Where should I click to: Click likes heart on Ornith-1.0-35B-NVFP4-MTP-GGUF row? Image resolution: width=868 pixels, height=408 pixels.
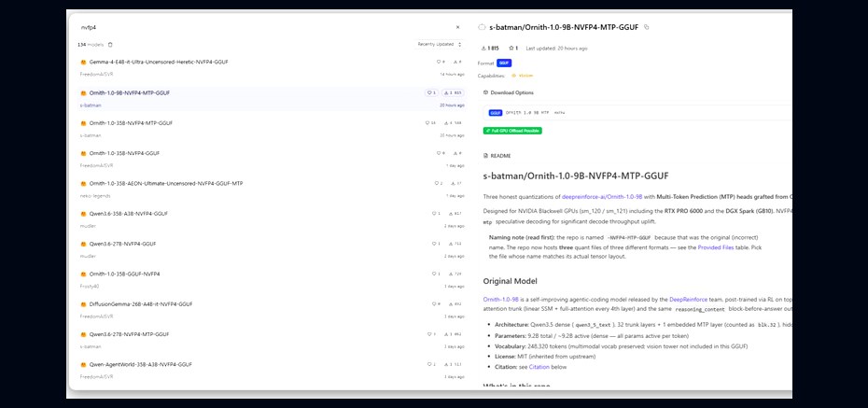tap(430, 123)
